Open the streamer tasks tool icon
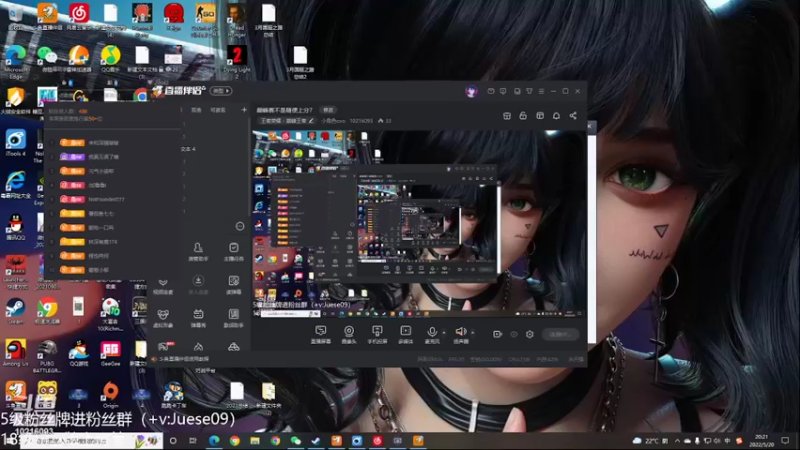 (x=234, y=252)
